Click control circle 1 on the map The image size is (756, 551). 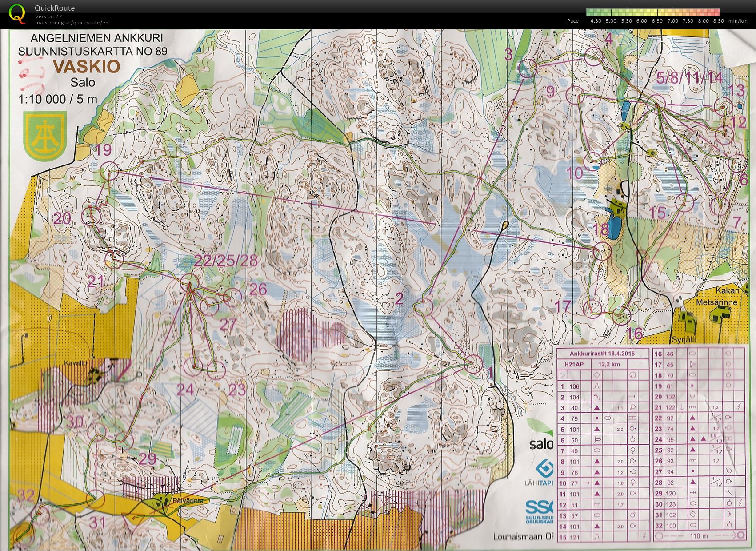(x=474, y=363)
